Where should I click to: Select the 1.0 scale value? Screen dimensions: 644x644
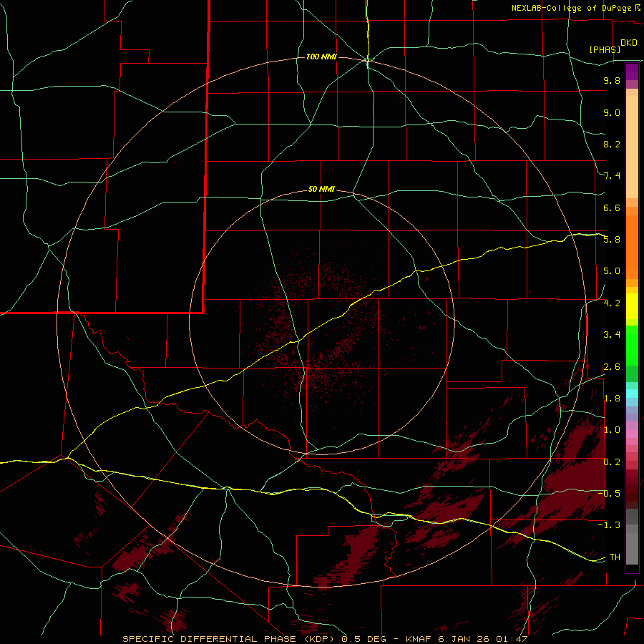pos(612,430)
